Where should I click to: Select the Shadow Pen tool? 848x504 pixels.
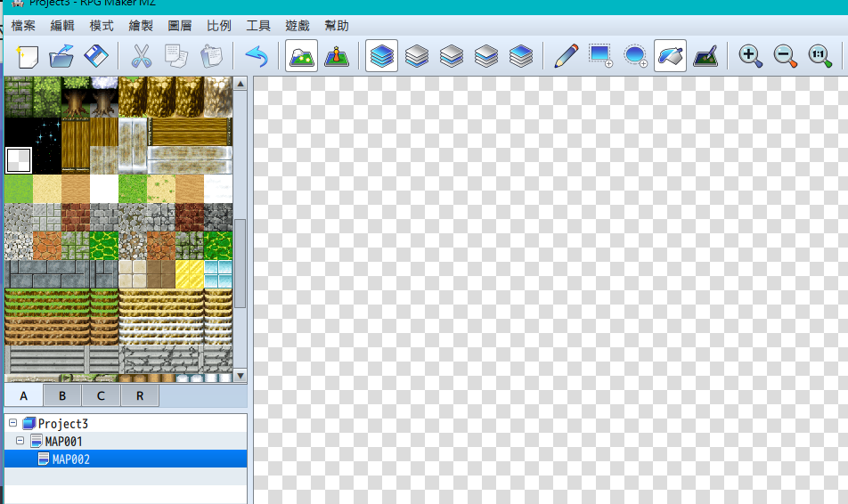coord(705,56)
